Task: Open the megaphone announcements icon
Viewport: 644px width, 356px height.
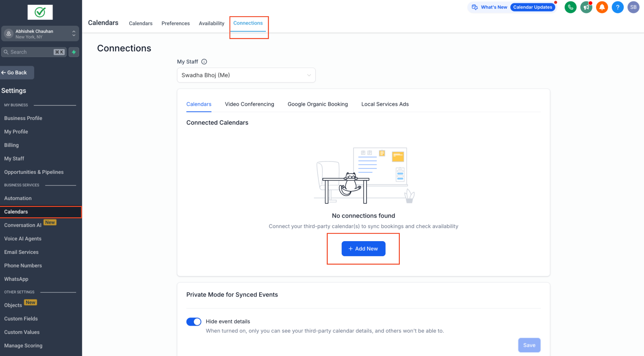Action: (x=586, y=7)
